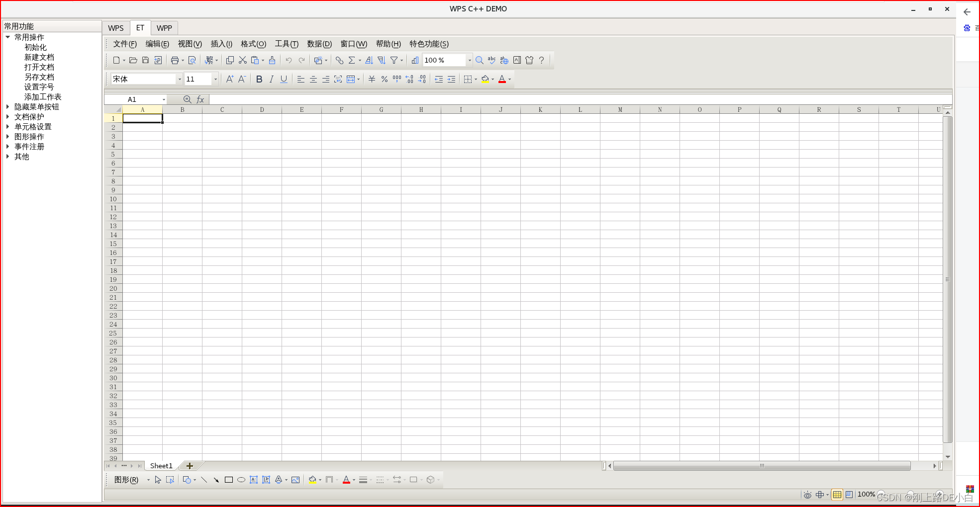Draw a rectangle from the drawing toolbar
Screen dimensions: 980x507
[229, 480]
